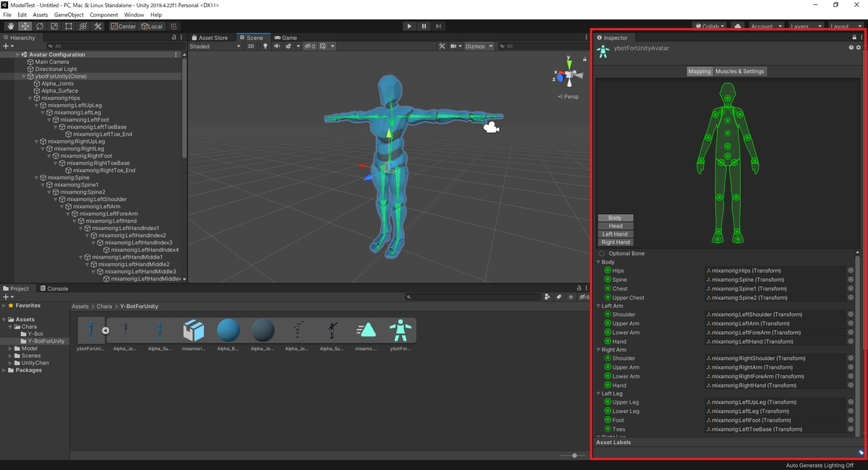Screen dimensions: 868x470
Task: Collapse ybotForUnity asset with arrow button
Action: pyautogui.click(x=106, y=330)
